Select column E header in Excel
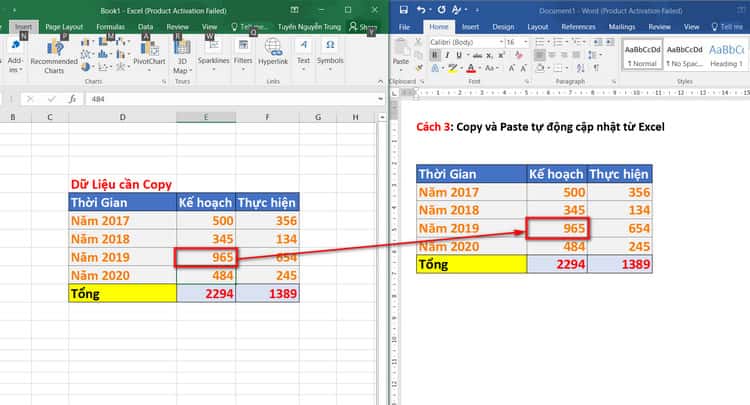750x405 pixels. [206, 117]
